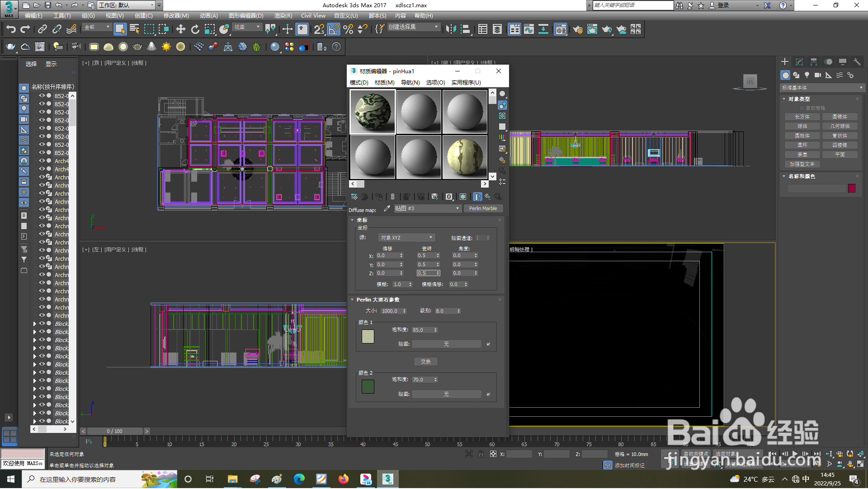This screenshot has width=868, height=489.
Task: Click the Mirror tool icon
Action: 450,29
